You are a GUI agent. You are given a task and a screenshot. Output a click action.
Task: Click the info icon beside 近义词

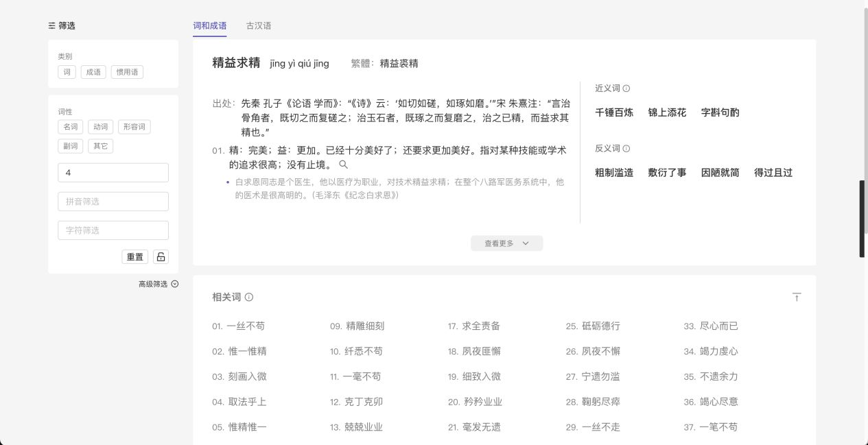pyautogui.click(x=626, y=88)
